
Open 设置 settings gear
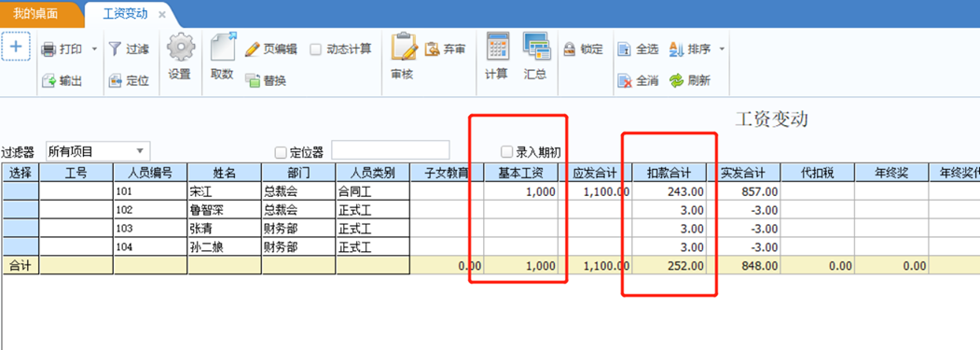point(181,47)
